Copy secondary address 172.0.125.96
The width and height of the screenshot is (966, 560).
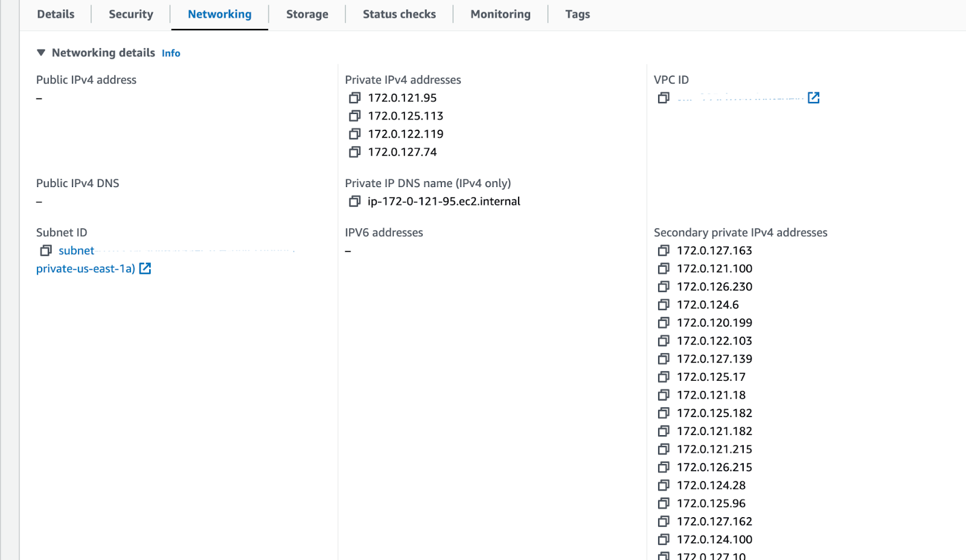pyautogui.click(x=664, y=504)
